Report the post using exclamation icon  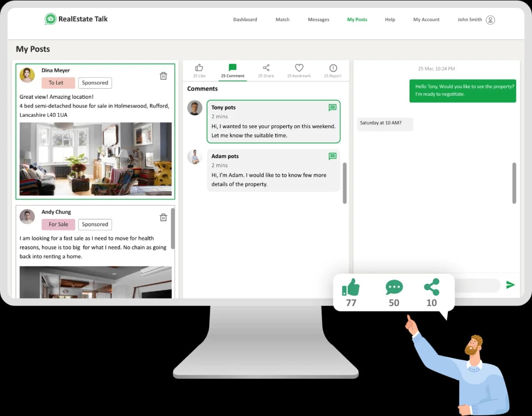[x=333, y=68]
